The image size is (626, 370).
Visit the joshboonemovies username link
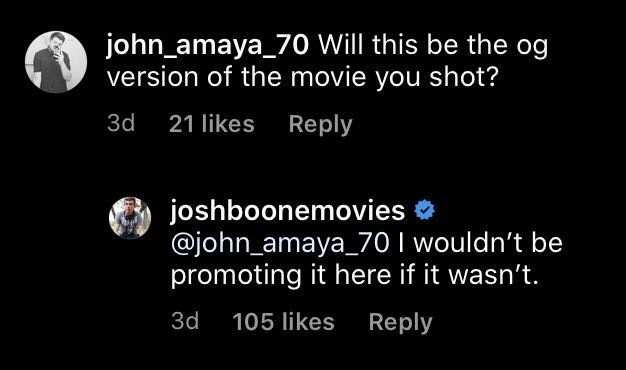click(288, 211)
